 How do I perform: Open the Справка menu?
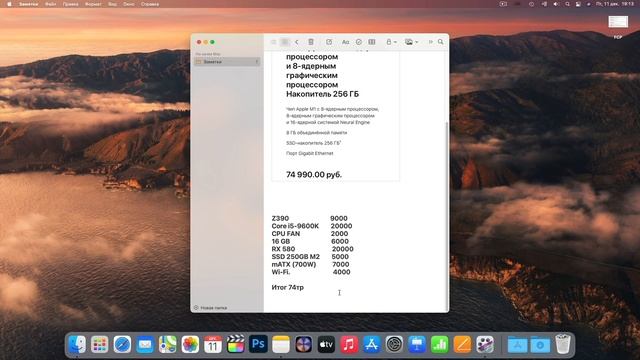(150, 4)
